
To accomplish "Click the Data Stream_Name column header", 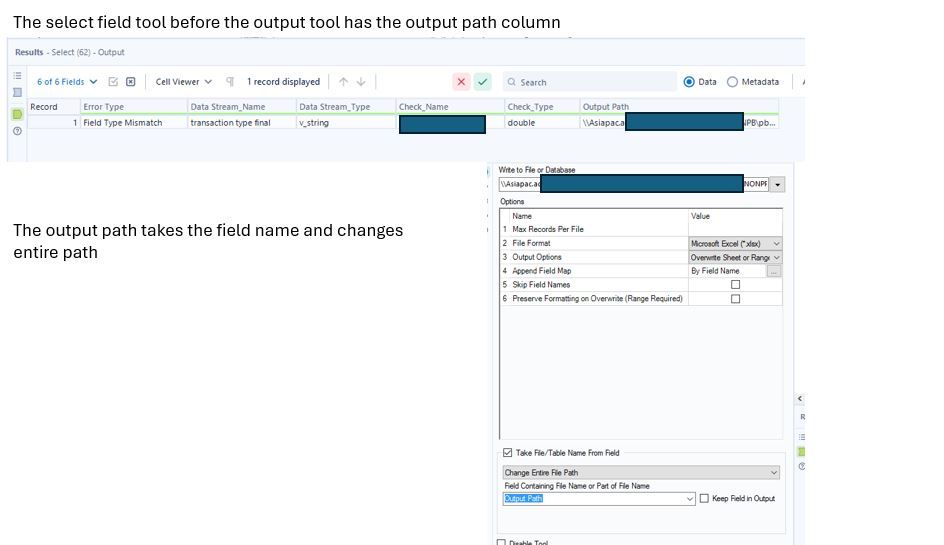I will tap(242, 107).
